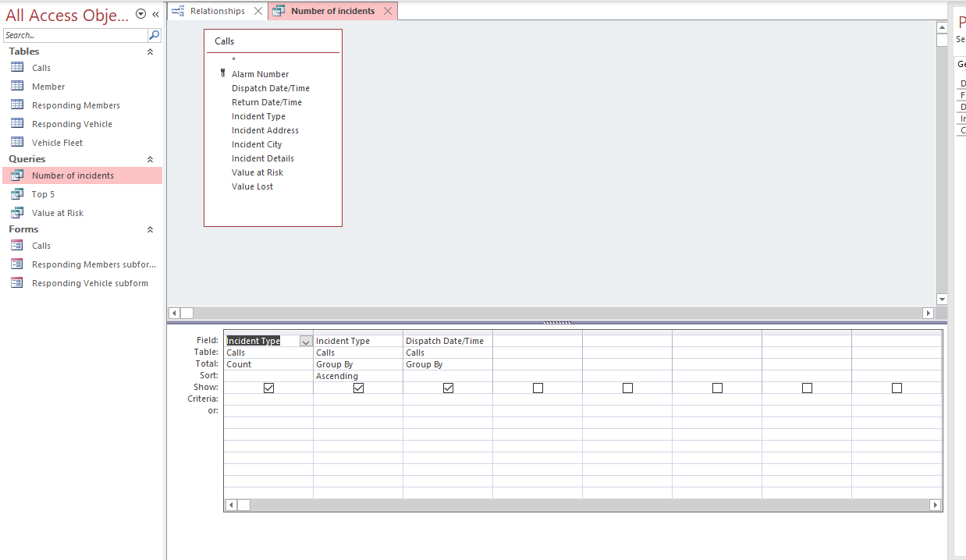Screen dimensions: 966x560
Task: Enable Show on the empty fourth column
Action: 538,387
